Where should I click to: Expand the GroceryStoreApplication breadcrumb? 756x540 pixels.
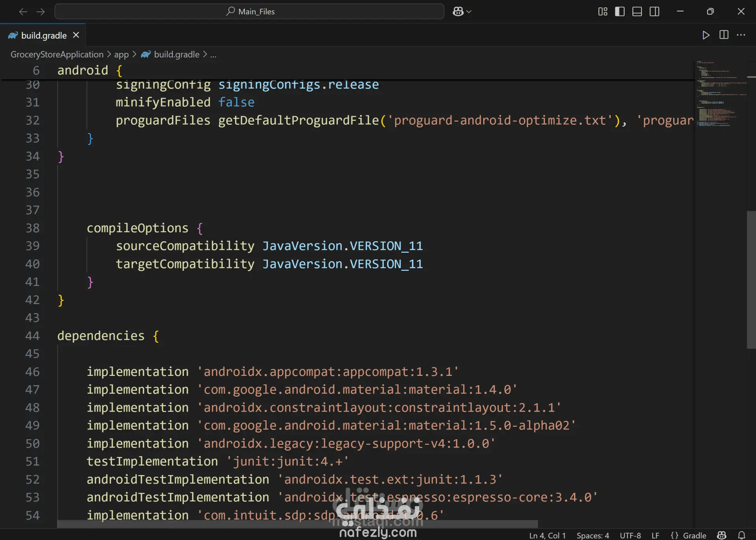[57, 54]
